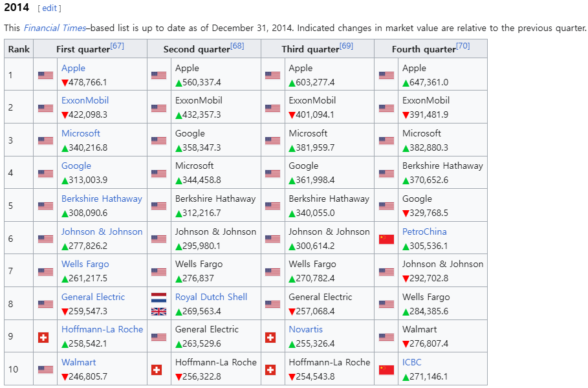Open the Novartis link in Third quarter
The image size is (588, 388).
(x=305, y=330)
